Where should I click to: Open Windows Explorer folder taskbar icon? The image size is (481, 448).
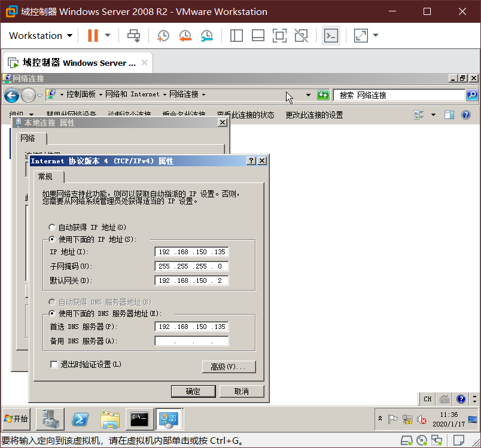(x=110, y=419)
